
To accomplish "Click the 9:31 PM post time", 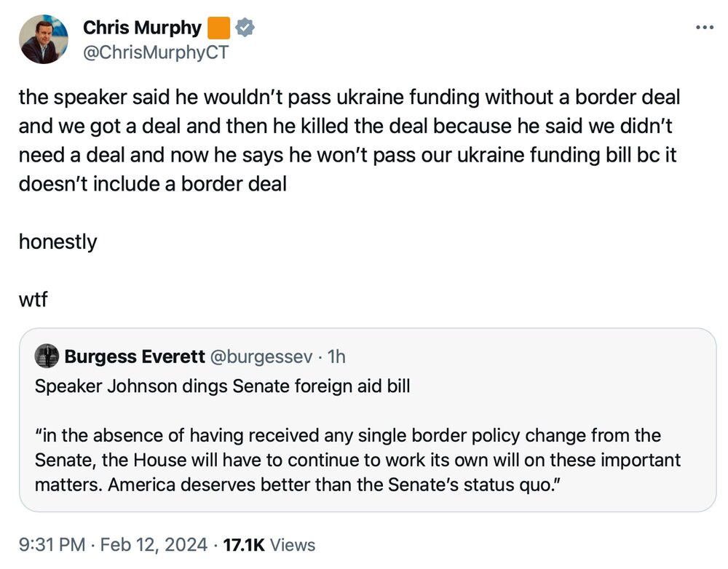I will pyautogui.click(x=52, y=544).
